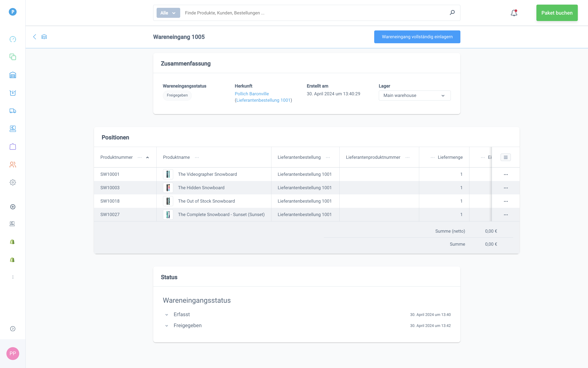Image resolution: width=588 pixels, height=368 pixels.
Task: Open the purple shopping bag sidebar icon
Action: click(x=13, y=147)
